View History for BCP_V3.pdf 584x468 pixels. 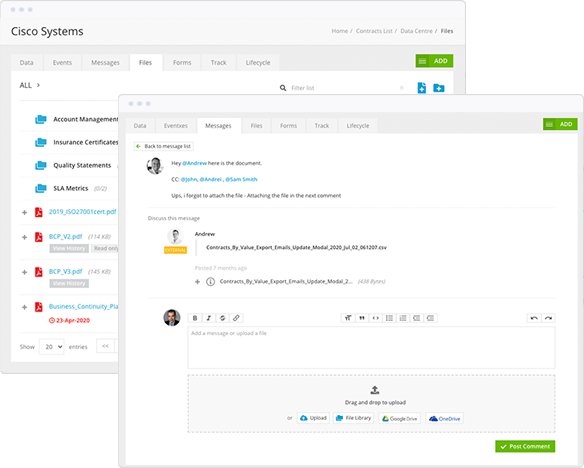pos(69,283)
